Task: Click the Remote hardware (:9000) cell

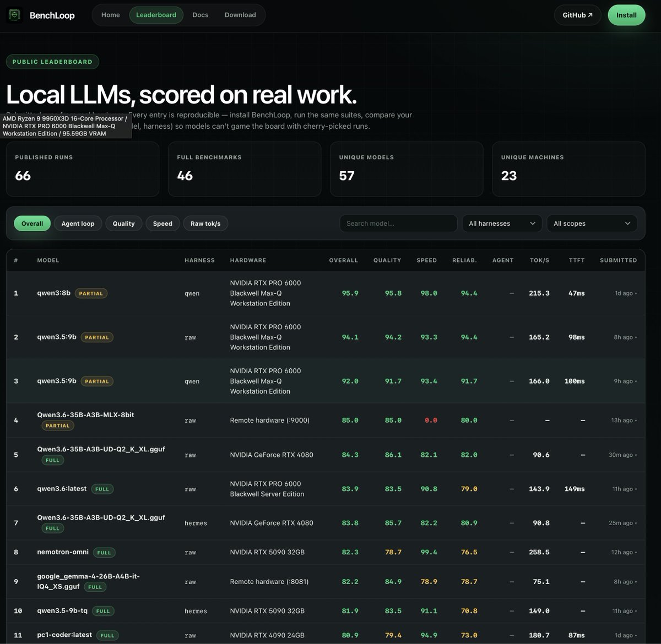Action: click(x=270, y=420)
